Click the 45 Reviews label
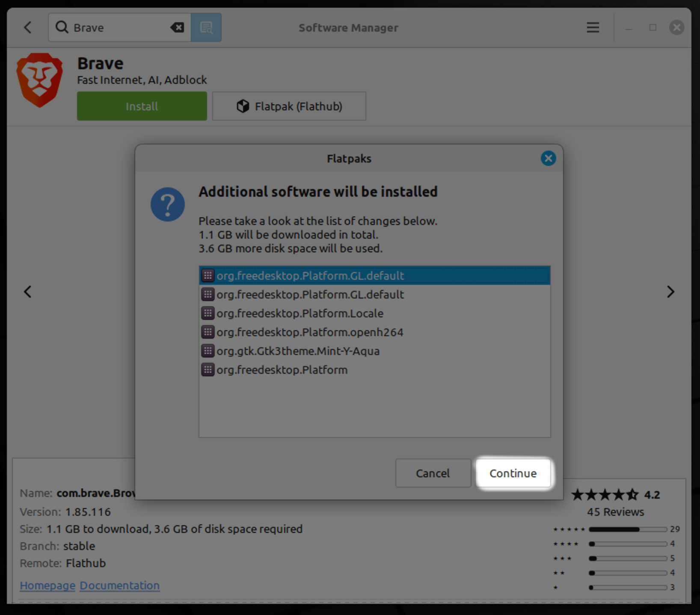Screen dimensions: 700x615 (x=615, y=512)
